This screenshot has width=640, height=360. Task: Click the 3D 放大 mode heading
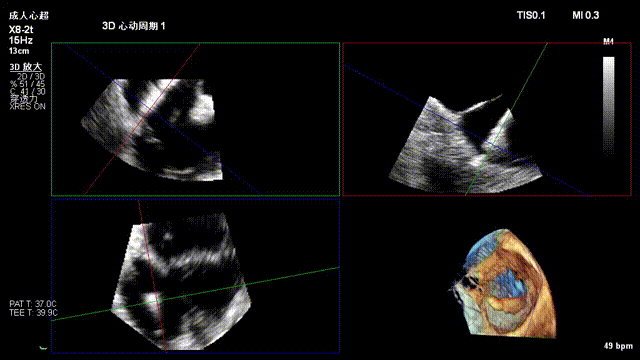[26, 67]
